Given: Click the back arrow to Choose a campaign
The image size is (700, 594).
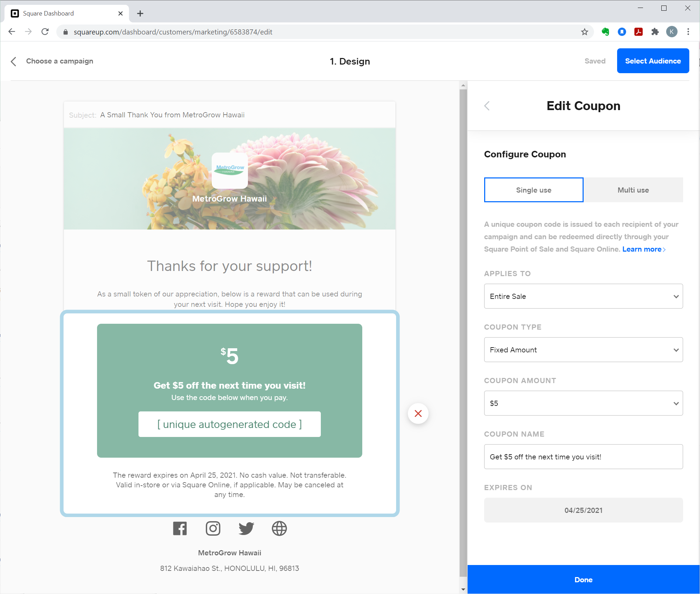Looking at the screenshot, I should pyautogui.click(x=15, y=61).
